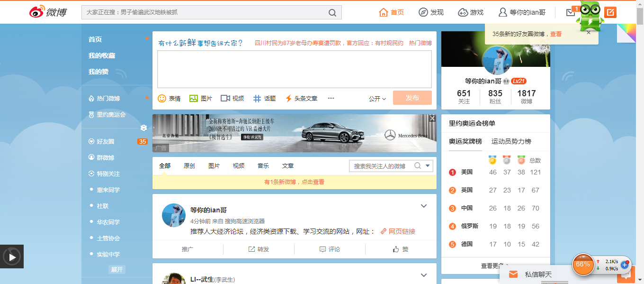Expand 查看更多 in Olympics ranking
This screenshot has width=644, height=284.
[495, 266]
